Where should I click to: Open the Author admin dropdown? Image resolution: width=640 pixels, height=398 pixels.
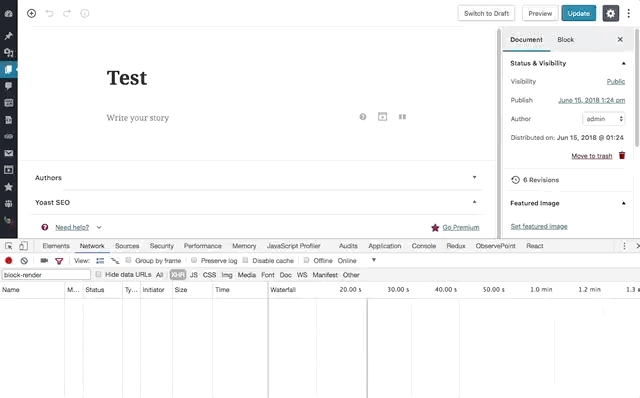(604, 119)
